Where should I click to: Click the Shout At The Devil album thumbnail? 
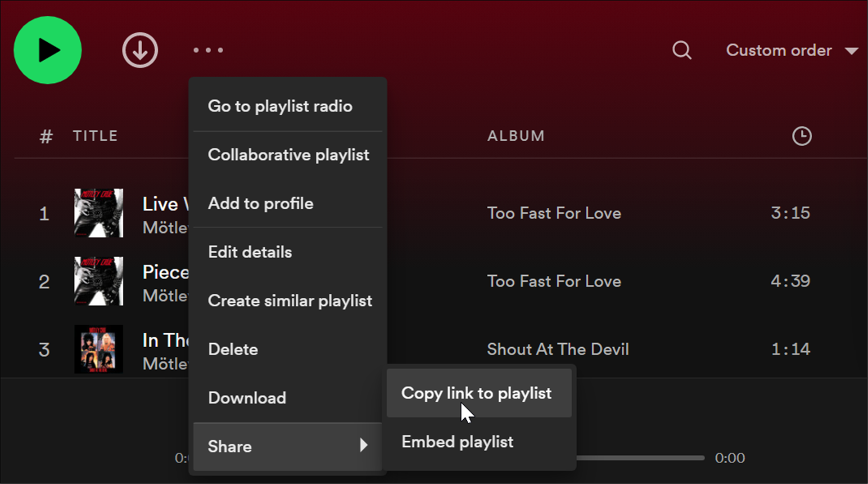(x=98, y=349)
